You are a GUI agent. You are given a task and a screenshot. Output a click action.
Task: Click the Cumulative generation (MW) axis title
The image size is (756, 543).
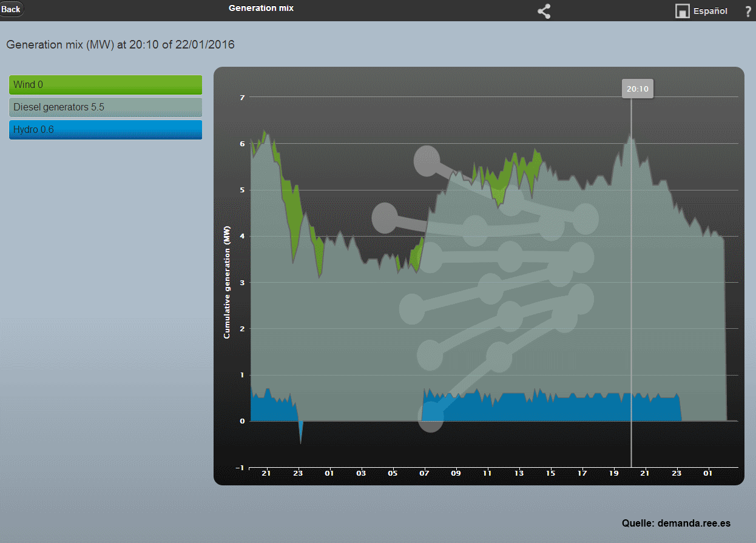(x=227, y=282)
